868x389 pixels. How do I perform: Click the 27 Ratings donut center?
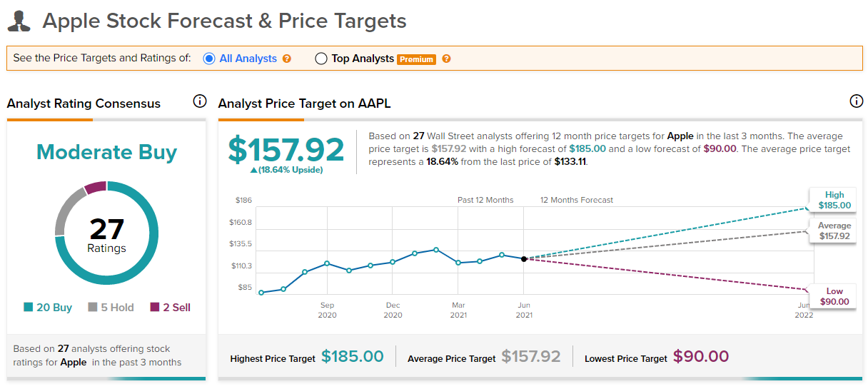coord(106,234)
